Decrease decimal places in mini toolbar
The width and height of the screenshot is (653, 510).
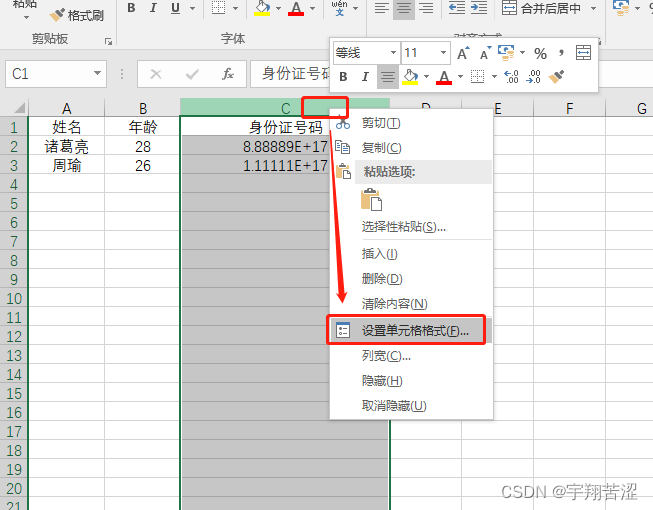click(533, 77)
